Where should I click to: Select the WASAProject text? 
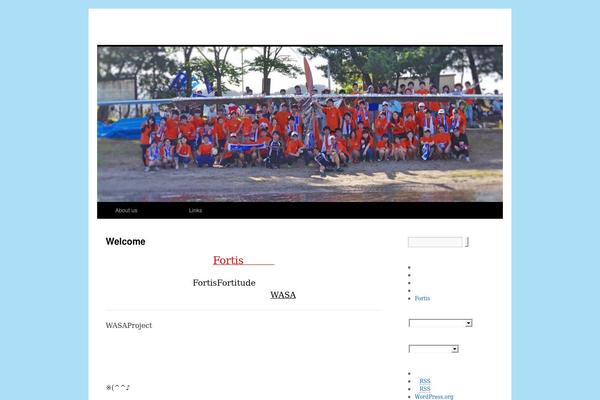tap(129, 325)
